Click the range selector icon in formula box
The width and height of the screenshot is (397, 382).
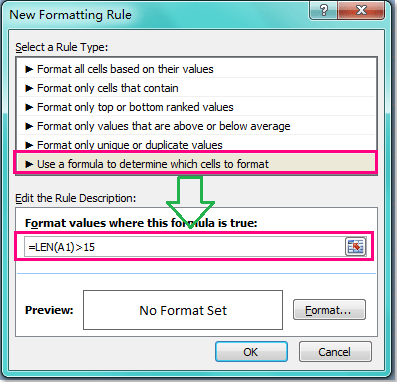(x=355, y=247)
